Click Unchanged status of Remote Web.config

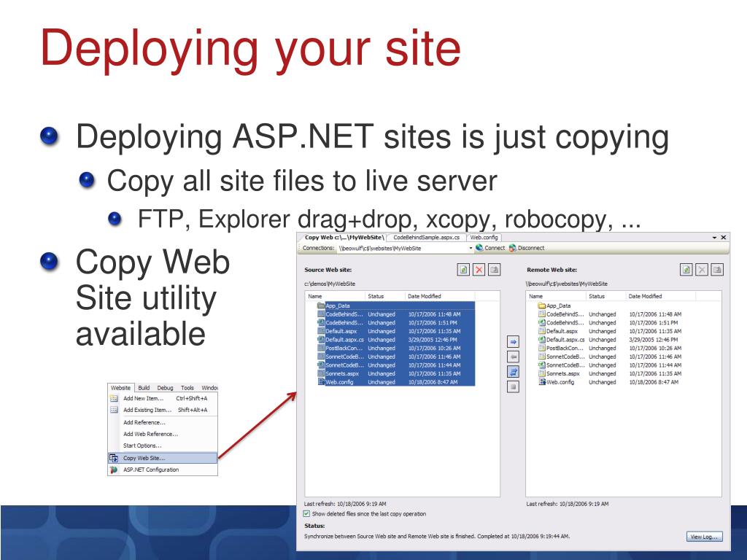click(602, 382)
